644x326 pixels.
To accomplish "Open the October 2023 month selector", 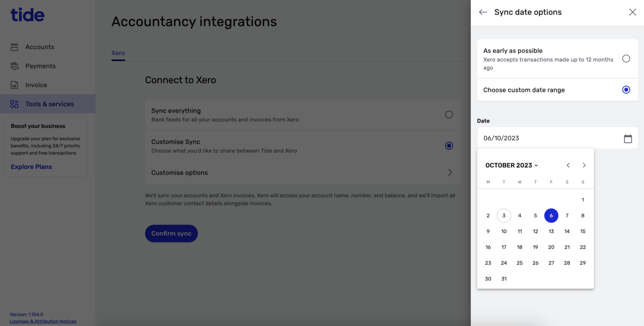I will (x=511, y=165).
